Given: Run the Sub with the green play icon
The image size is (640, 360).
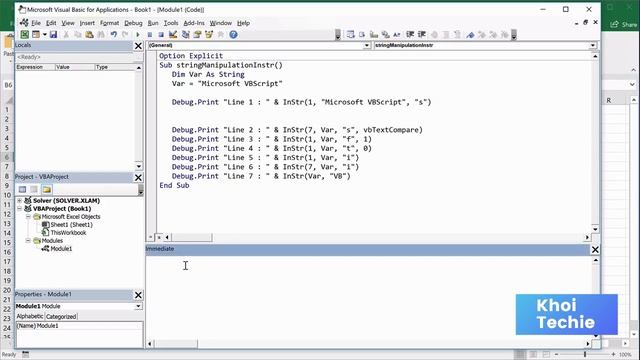Looking at the screenshot, I should [138, 35].
